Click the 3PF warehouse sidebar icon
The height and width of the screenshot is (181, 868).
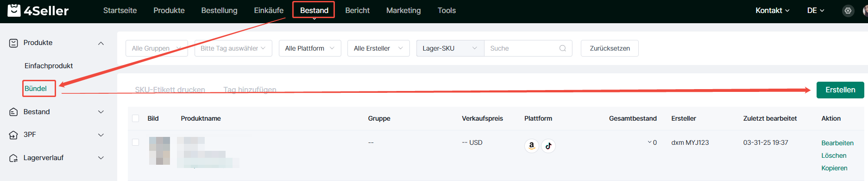click(13, 135)
